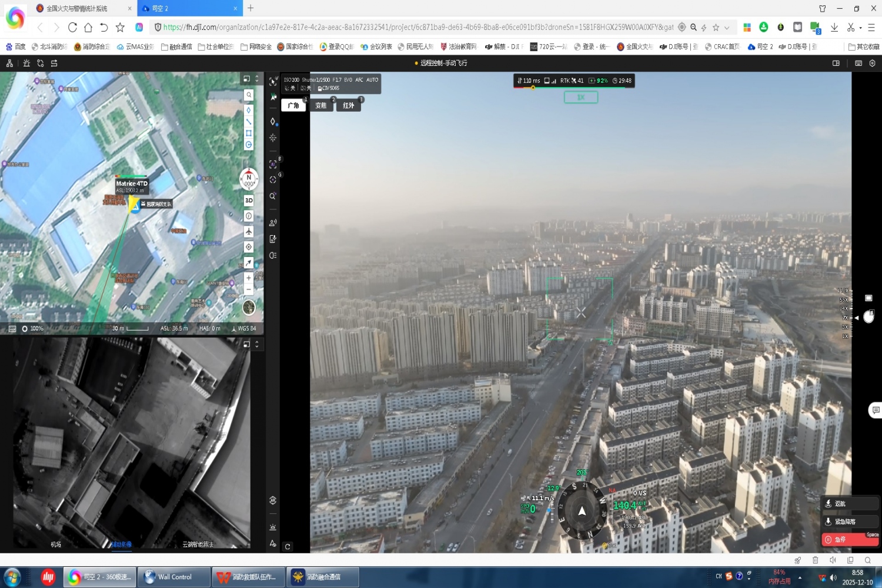This screenshot has width=882, height=588.
Task: Open the browser address bar dropdown chevron
Action: tap(727, 28)
